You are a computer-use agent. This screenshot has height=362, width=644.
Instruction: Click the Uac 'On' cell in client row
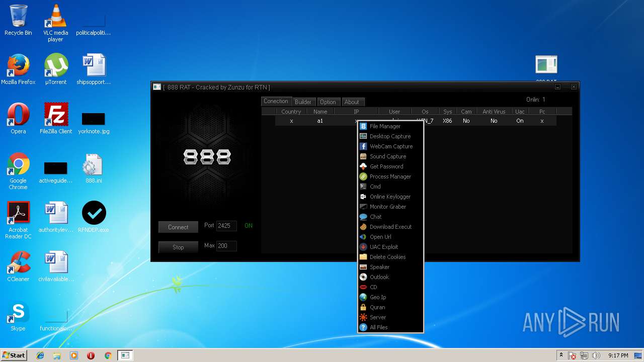coord(520,121)
